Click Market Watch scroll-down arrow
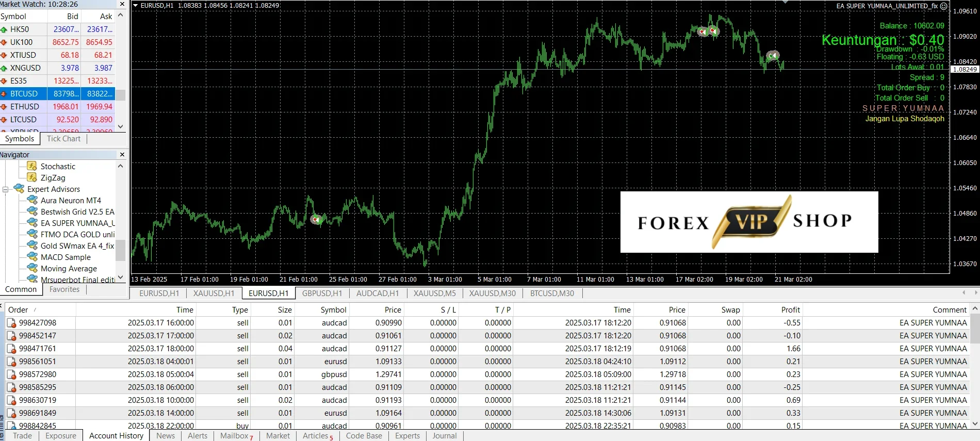Viewport: 980px width, 441px height. click(121, 126)
